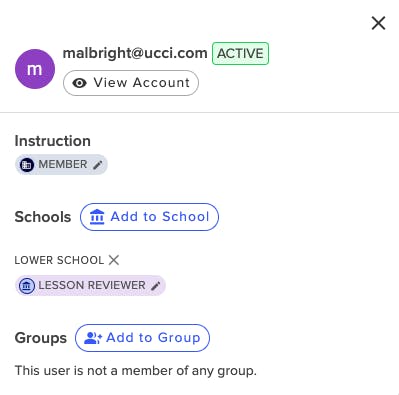Click the LOWER SCHOOL label
This screenshot has width=399, height=395.
click(x=59, y=260)
